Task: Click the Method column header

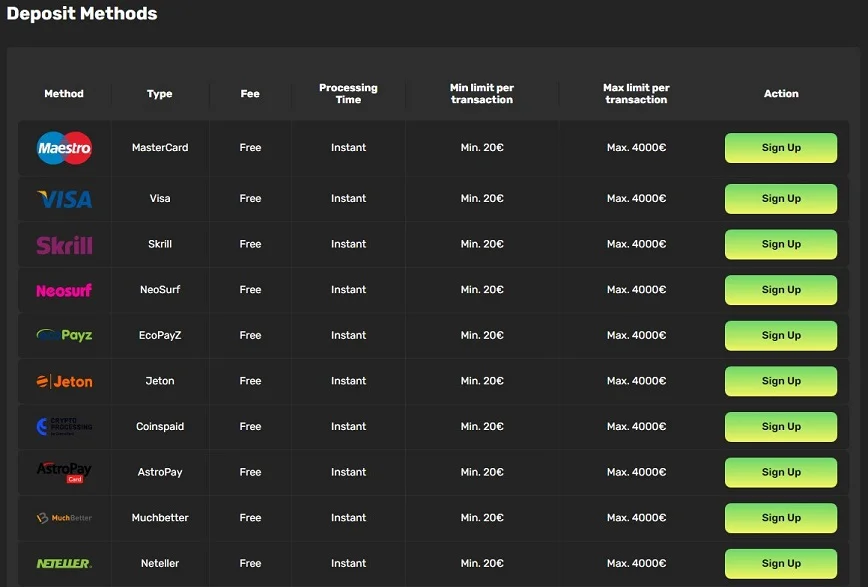Action: pos(64,94)
